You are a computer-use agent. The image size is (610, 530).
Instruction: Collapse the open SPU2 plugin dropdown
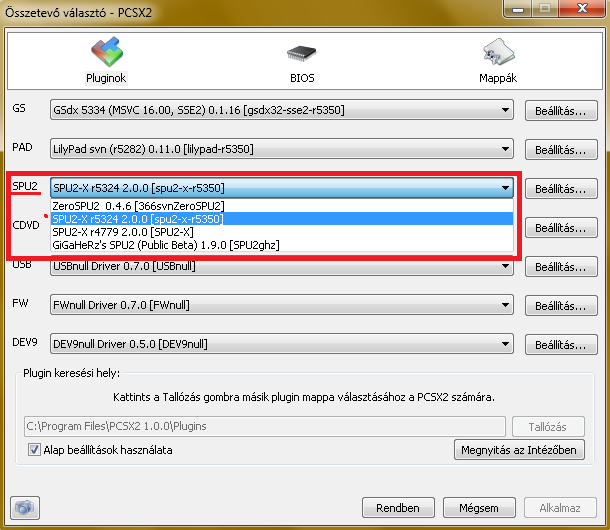pyautogui.click(x=282, y=188)
